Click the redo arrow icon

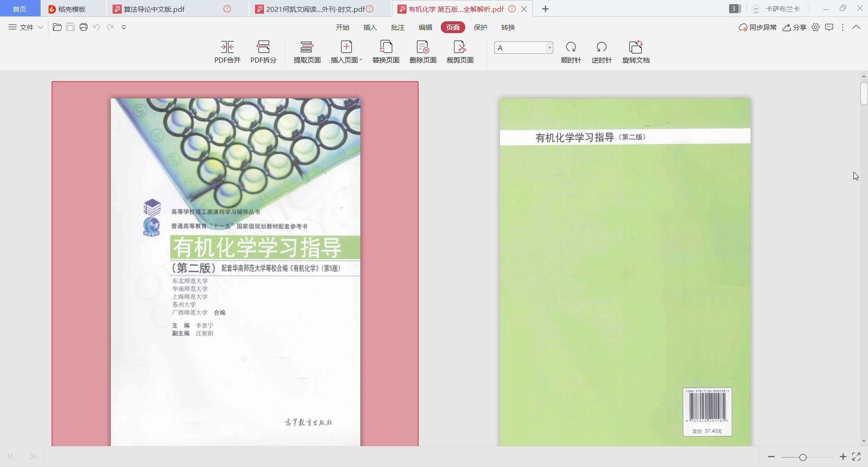click(110, 27)
